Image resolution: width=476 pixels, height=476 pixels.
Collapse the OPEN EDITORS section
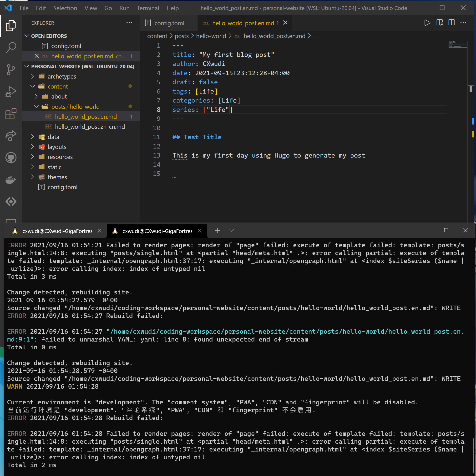point(27,36)
